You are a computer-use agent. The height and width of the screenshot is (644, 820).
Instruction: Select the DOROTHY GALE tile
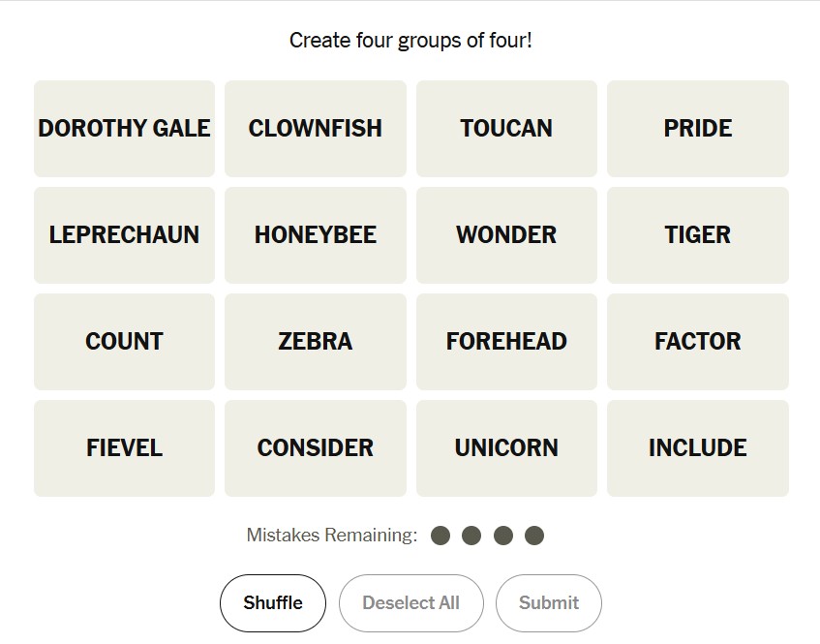(x=124, y=129)
